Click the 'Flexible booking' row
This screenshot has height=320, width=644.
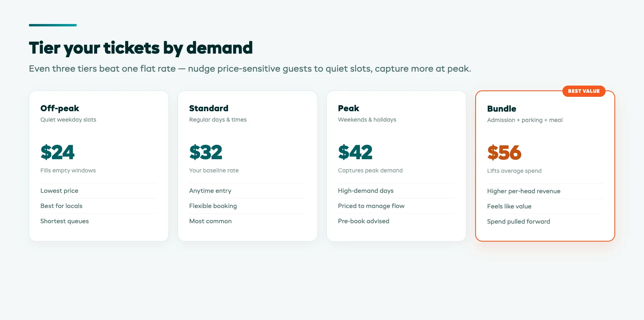click(x=248, y=206)
